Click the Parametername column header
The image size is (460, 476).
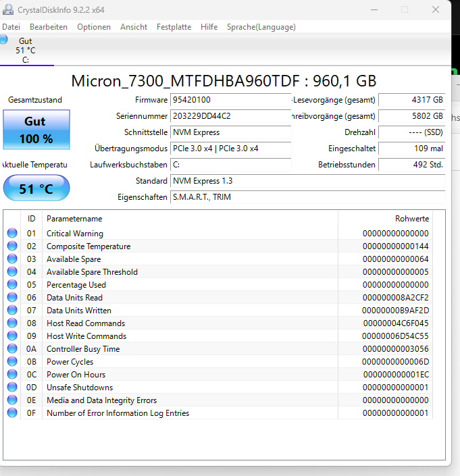click(190, 219)
